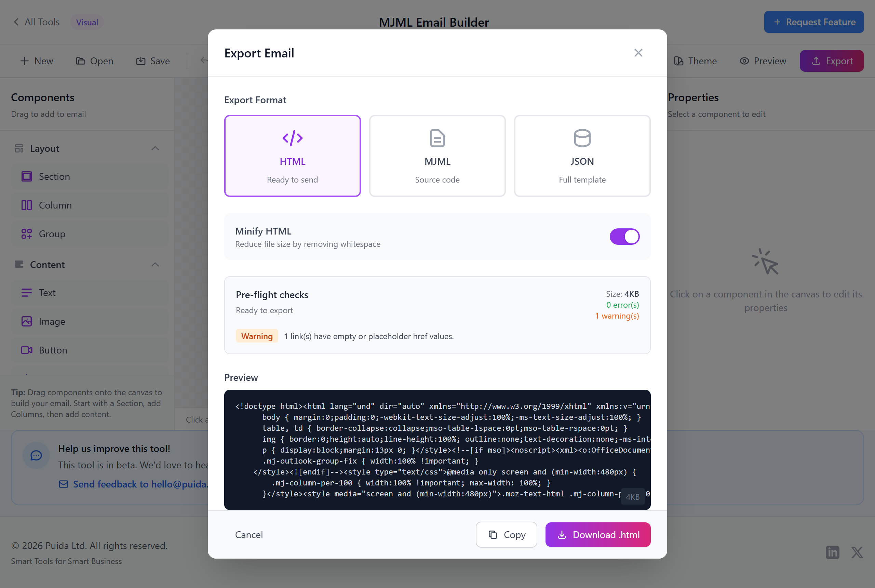Select the Column layout component
This screenshot has height=588, width=875.
coord(55,205)
